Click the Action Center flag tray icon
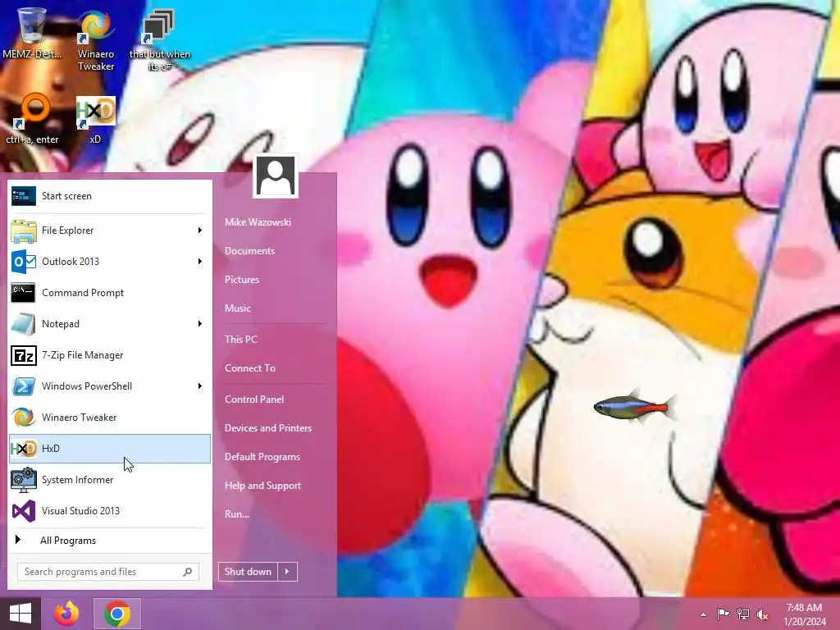The height and width of the screenshot is (630, 840). pos(723,614)
